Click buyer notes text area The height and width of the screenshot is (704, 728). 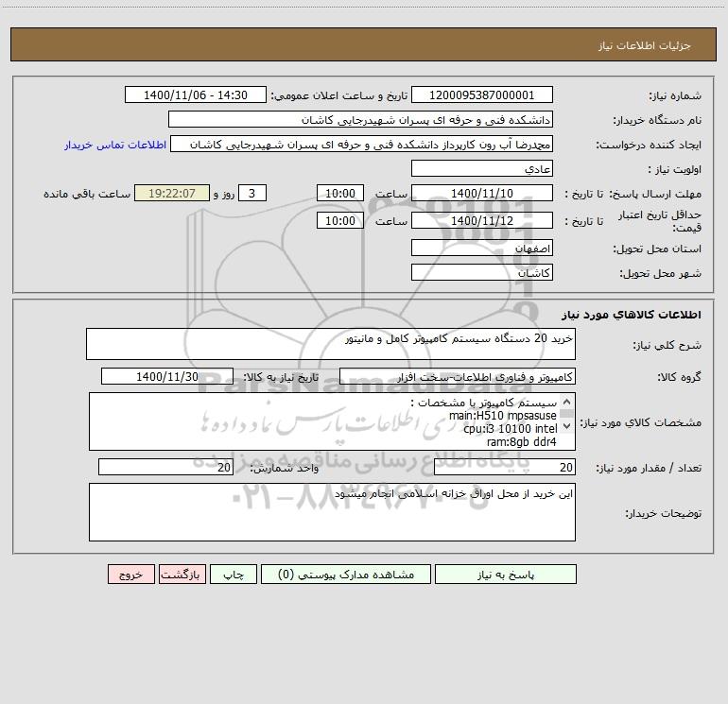(332, 512)
